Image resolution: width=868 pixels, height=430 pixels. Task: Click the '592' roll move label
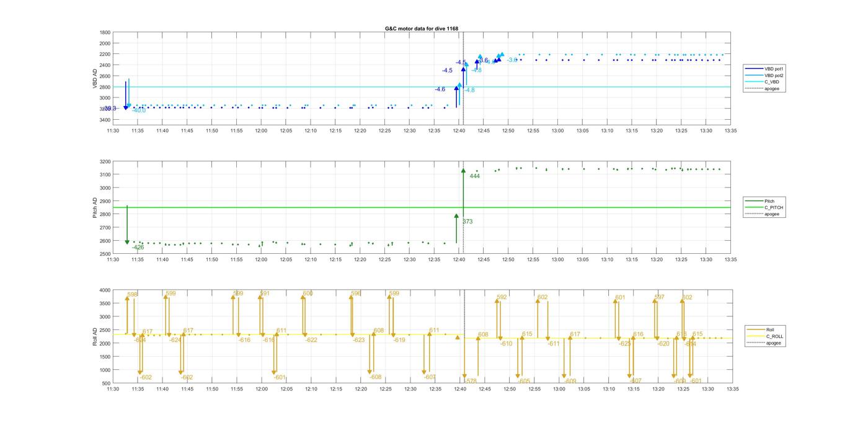point(502,297)
